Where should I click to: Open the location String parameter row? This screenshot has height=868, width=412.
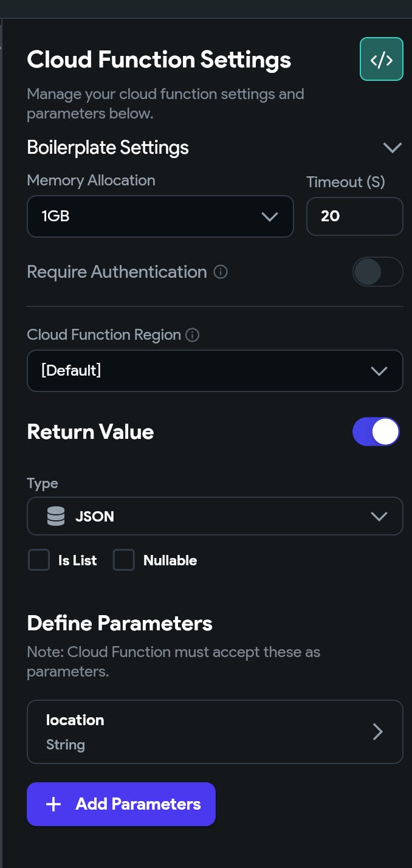coord(215,732)
